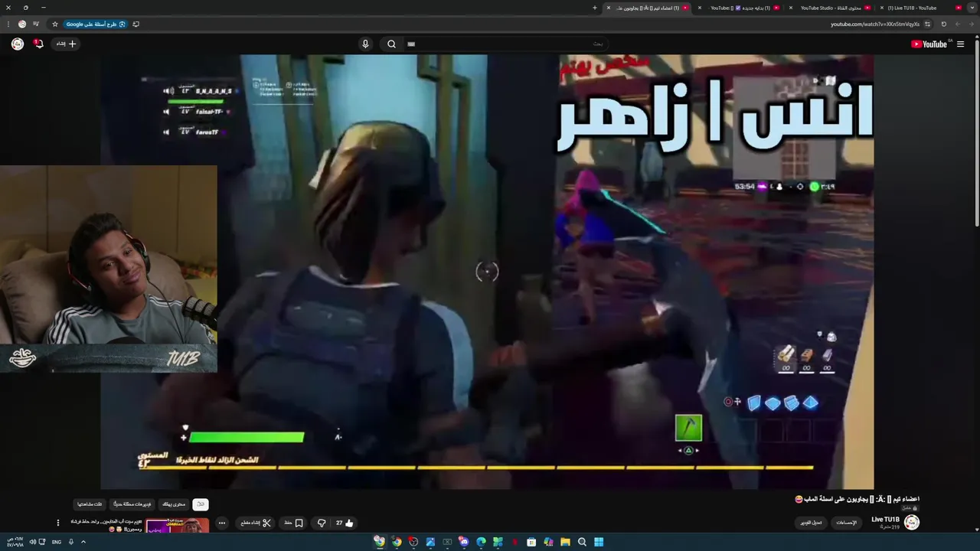Open Windows taskbar search
The image size is (980, 551).
pyautogui.click(x=582, y=542)
